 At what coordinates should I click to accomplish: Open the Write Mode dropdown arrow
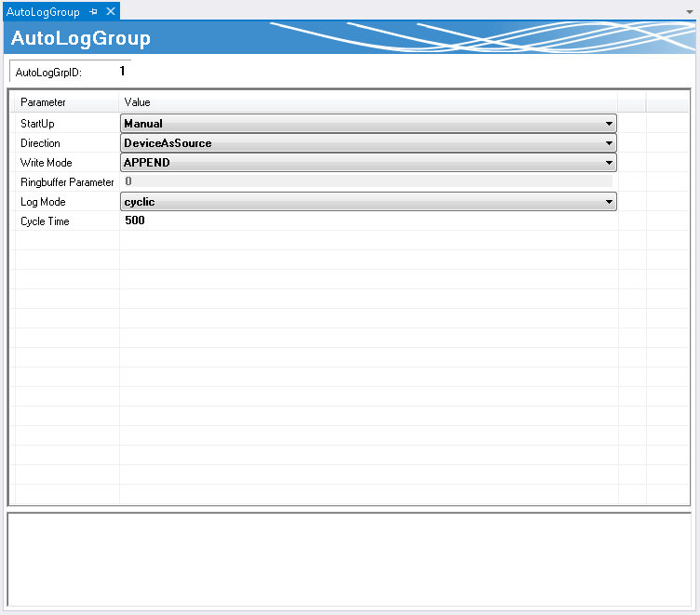[x=609, y=163]
